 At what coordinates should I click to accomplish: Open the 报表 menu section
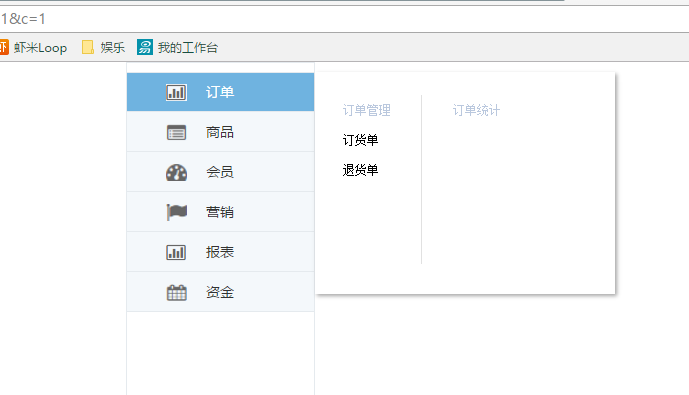pyautogui.click(x=220, y=252)
